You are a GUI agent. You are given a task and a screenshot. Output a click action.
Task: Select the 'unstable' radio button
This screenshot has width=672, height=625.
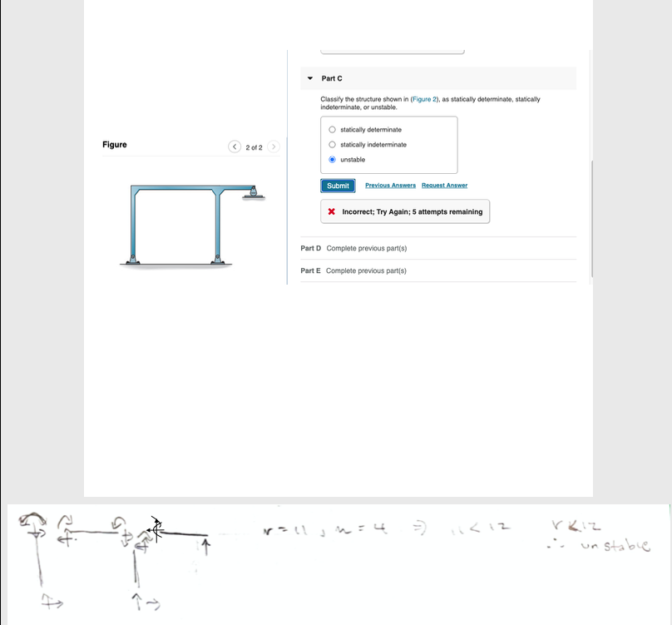[x=332, y=160]
